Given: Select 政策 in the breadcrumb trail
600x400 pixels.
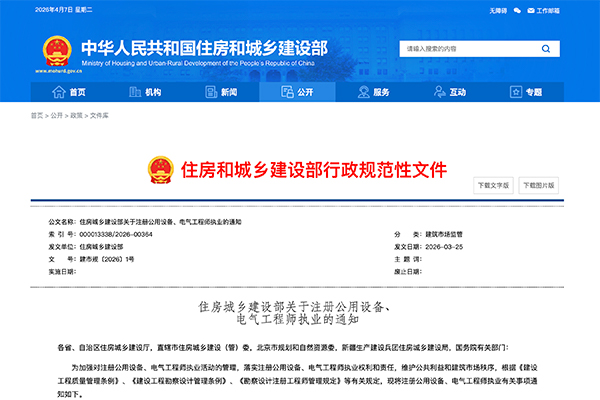Looking at the screenshot, I should (x=76, y=116).
